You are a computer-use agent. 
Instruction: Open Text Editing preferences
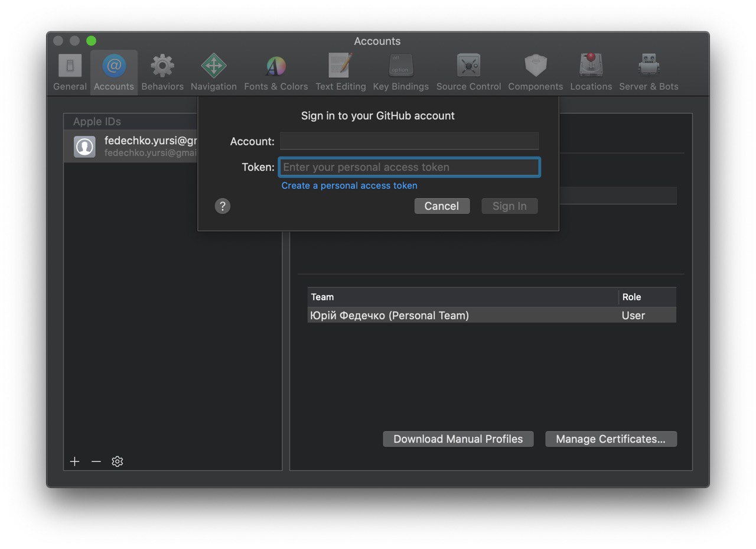coord(340,72)
